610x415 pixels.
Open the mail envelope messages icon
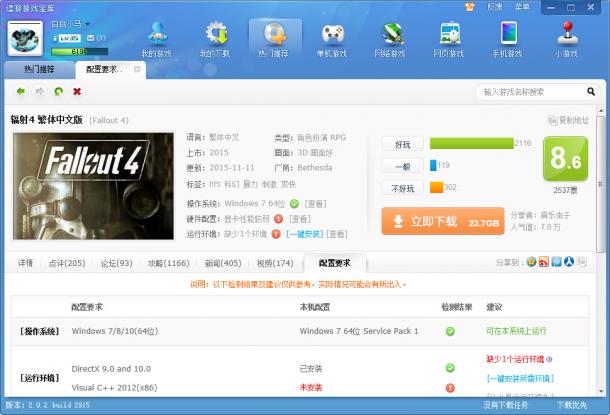coord(90,38)
